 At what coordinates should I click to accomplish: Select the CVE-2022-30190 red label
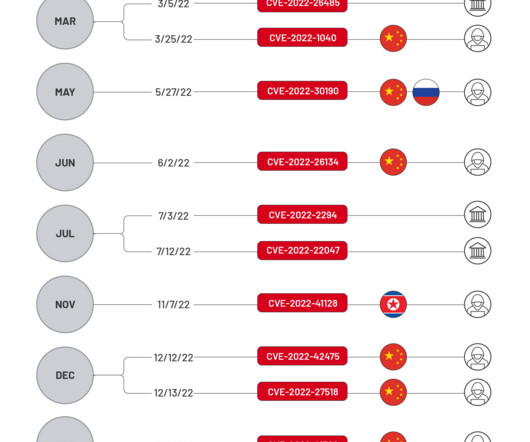coord(302,91)
